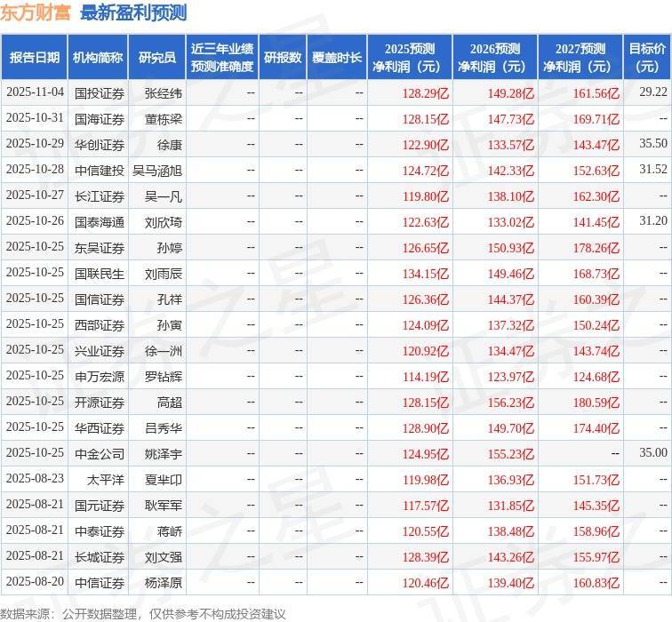
Task: Click target price 35.50
Action: (653, 143)
